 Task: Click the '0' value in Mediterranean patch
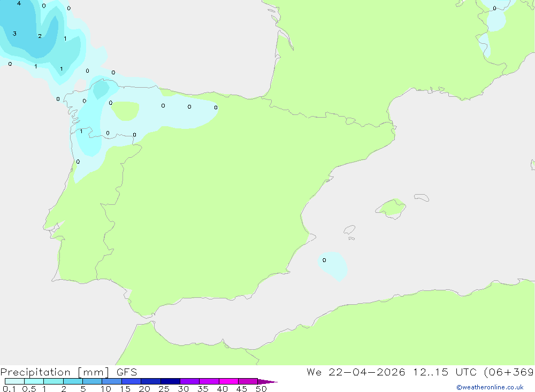click(x=324, y=260)
